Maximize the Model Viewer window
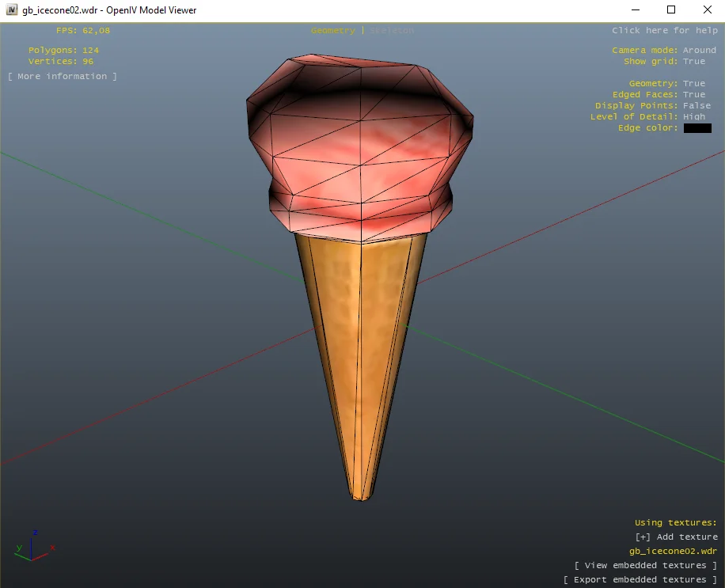This screenshot has height=588, width=725. [x=671, y=10]
